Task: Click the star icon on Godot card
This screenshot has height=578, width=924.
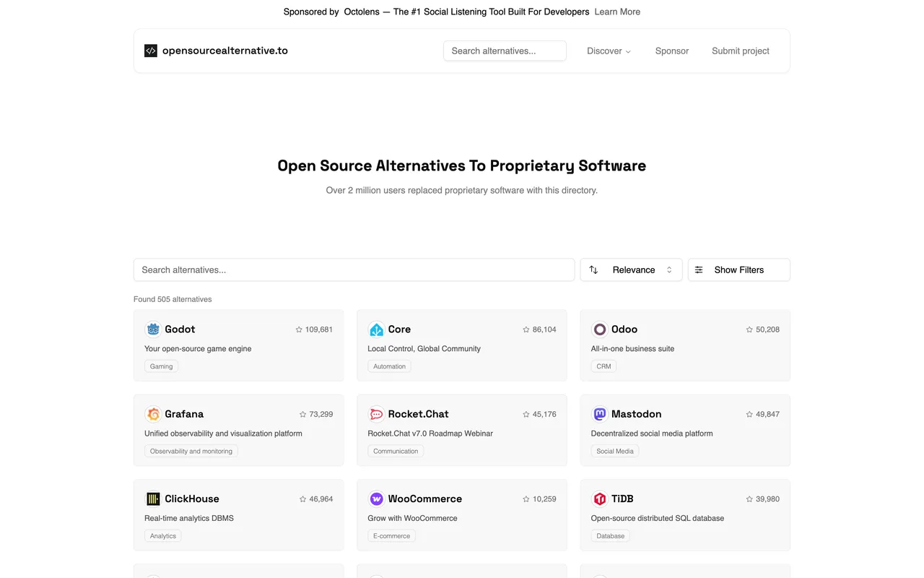Action: coord(299,329)
